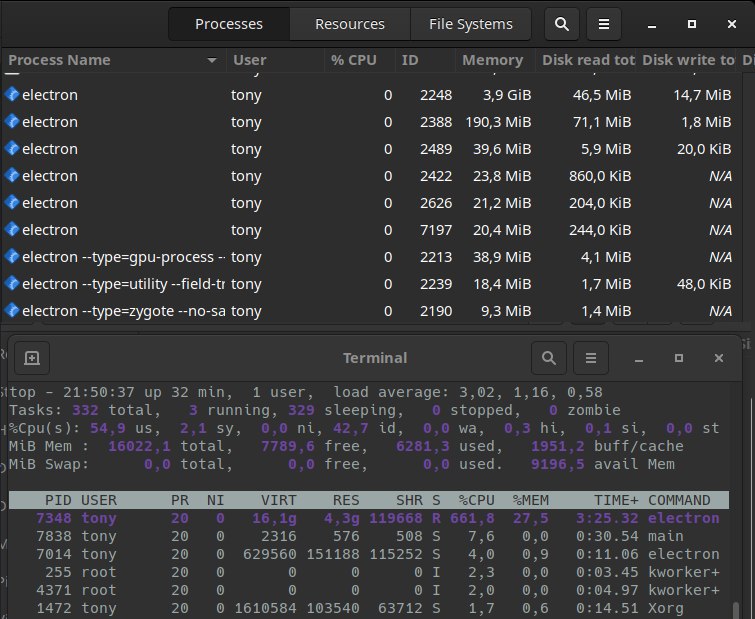This screenshot has width=755, height=619.
Task: Click the Terminal vertical scrollbar
Action: 737,610
